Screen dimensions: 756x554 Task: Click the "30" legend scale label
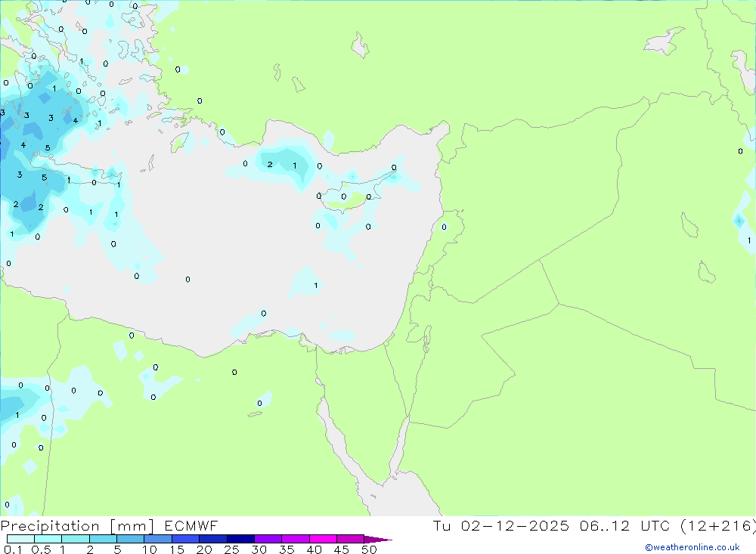(x=259, y=549)
